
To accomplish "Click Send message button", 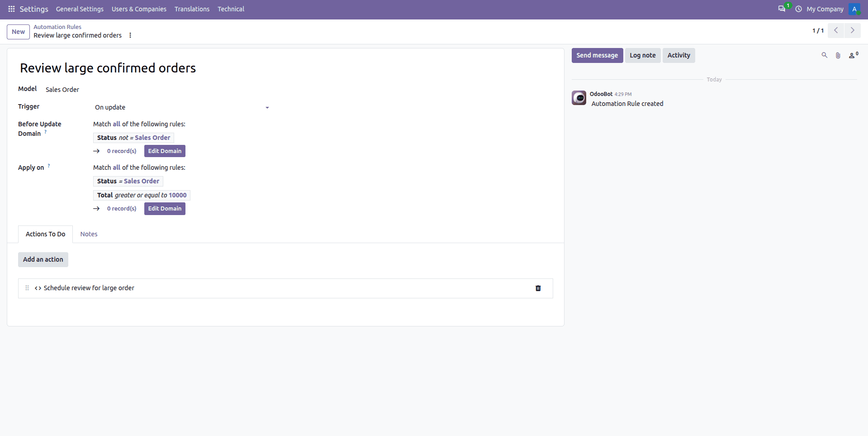I will click(597, 55).
